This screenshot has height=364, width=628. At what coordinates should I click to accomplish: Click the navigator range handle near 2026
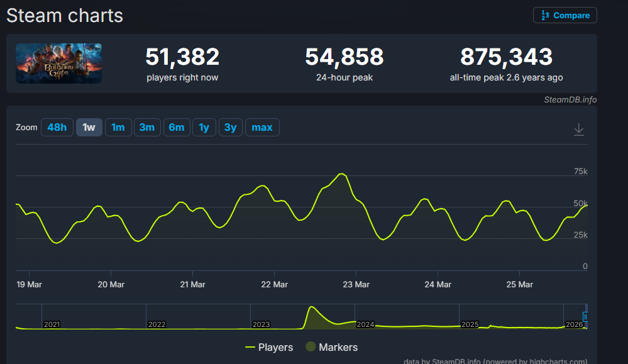coord(585,316)
